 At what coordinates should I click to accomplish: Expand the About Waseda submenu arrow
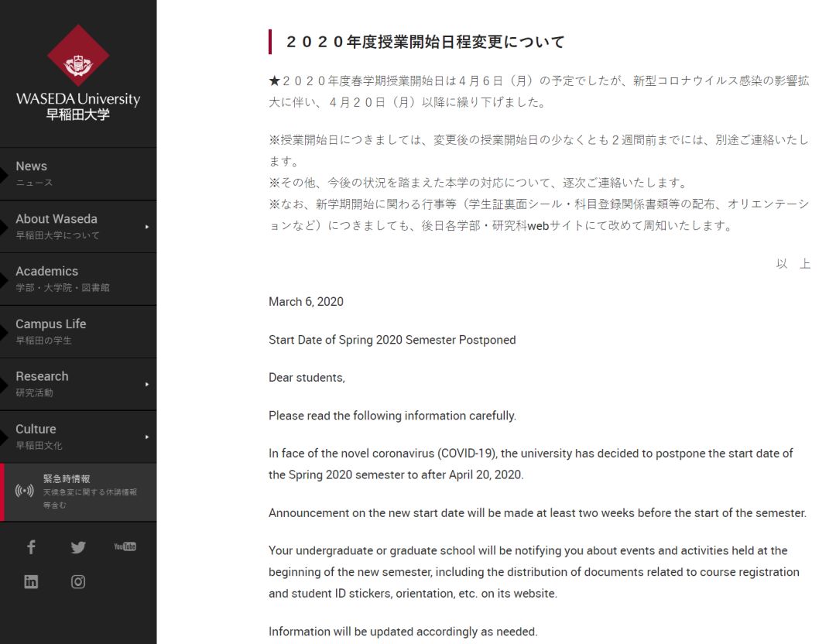pos(147,227)
